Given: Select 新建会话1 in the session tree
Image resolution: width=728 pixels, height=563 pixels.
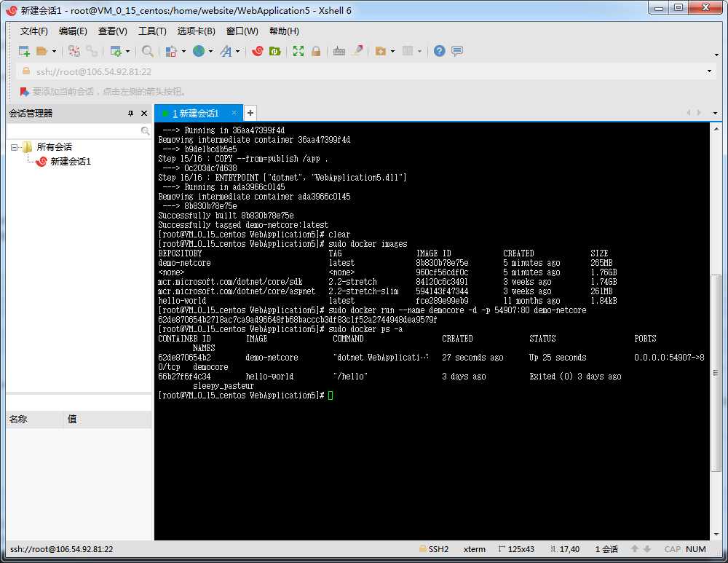Looking at the screenshot, I should pyautogui.click(x=70, y=162).
